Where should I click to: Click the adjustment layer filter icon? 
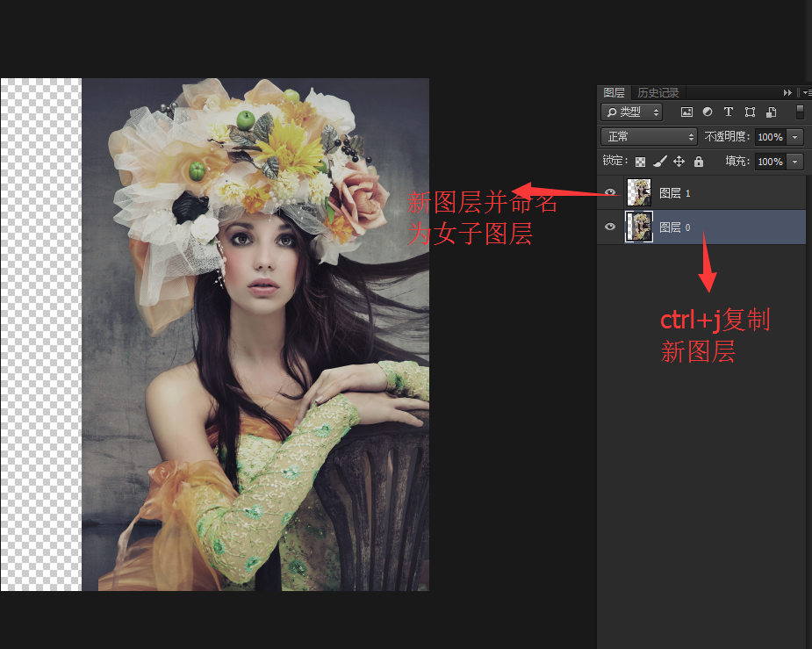[708, 112]
